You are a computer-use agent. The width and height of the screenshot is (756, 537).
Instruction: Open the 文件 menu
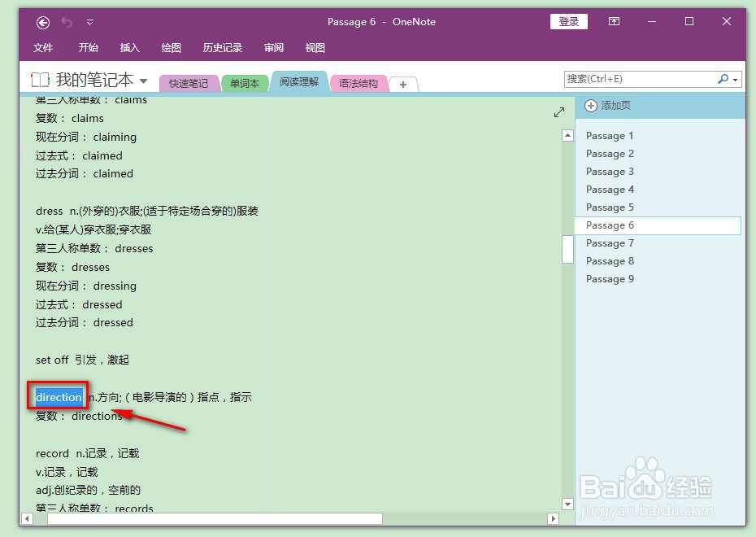(x=44, y=48)
